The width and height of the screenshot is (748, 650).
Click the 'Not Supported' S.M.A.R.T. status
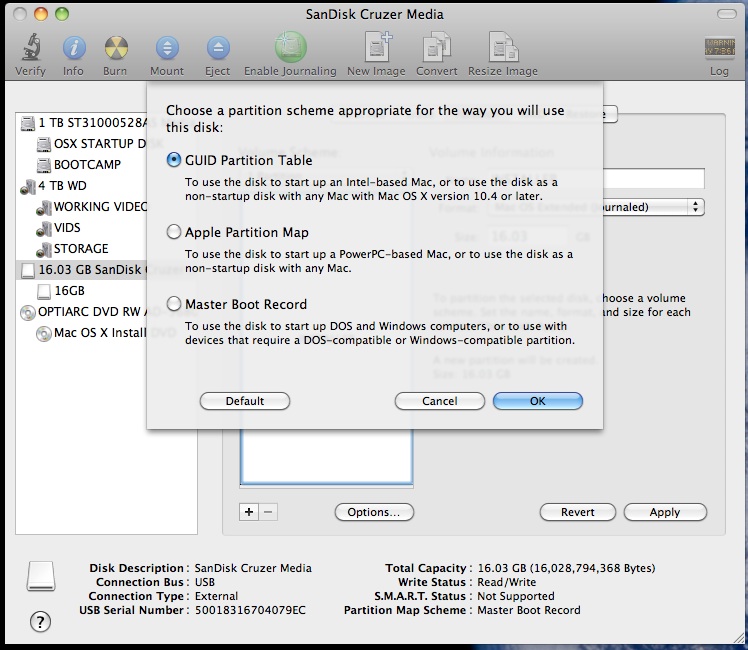tap(516, 596)
